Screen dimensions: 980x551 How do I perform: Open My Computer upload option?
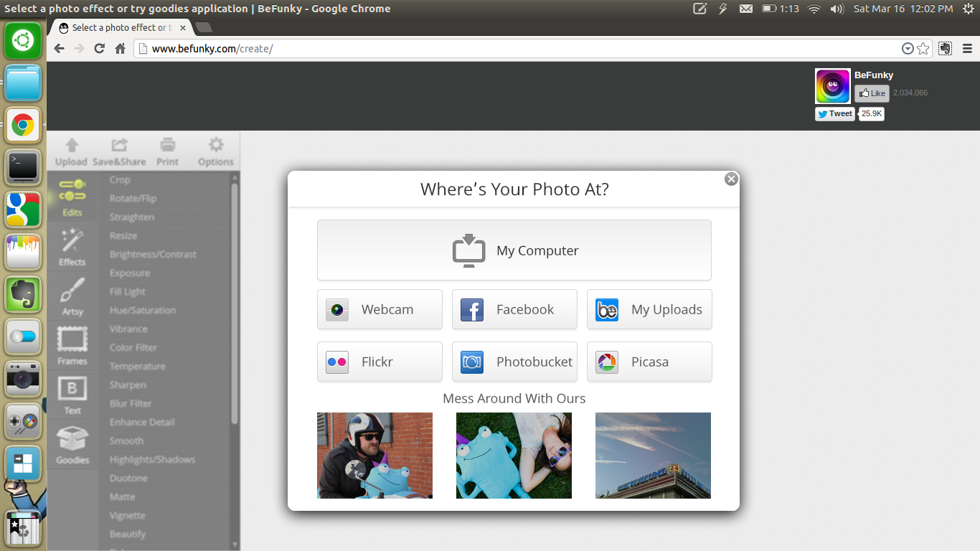tap(514, 250)
